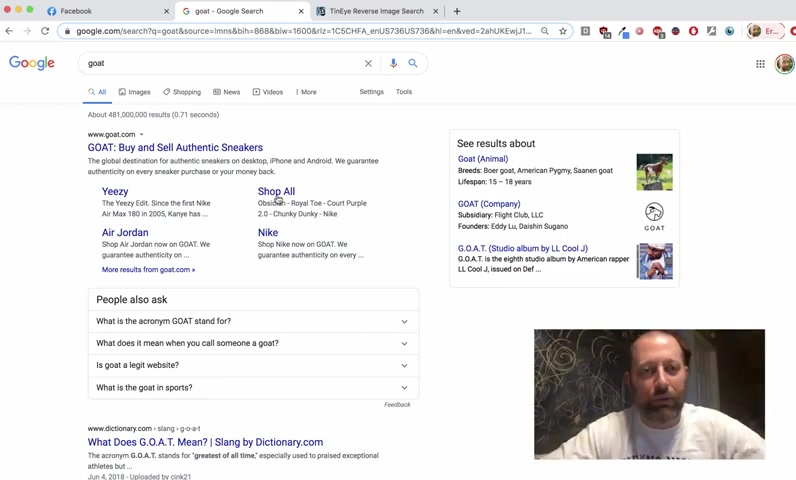Click the red Opera-style extension icon
This screenshot has height=480, width=796.
point(693,31)
